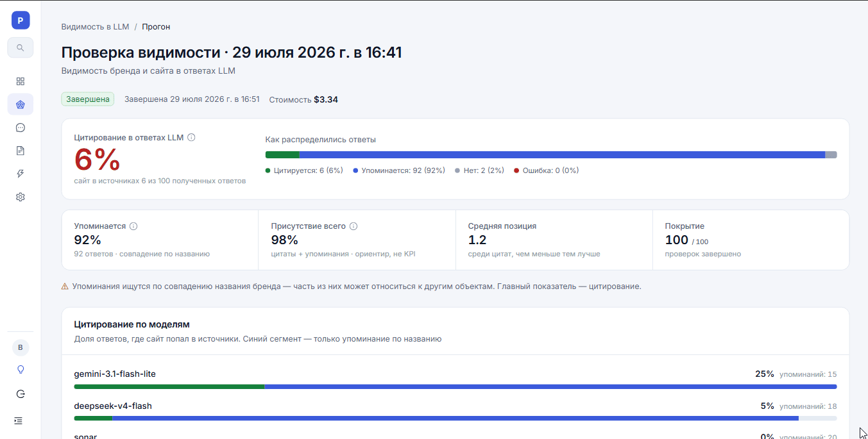Image resolution: width=868 pixels, height=439 pixels.
Task: Click the 25% value for gemini-3.1-flash-lite
Action: (x=765, y=374)
